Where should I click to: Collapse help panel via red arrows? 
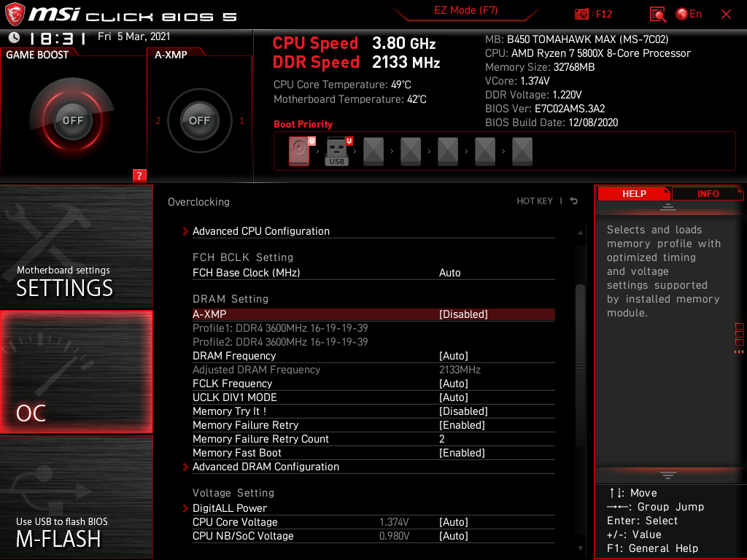(739, 352)
